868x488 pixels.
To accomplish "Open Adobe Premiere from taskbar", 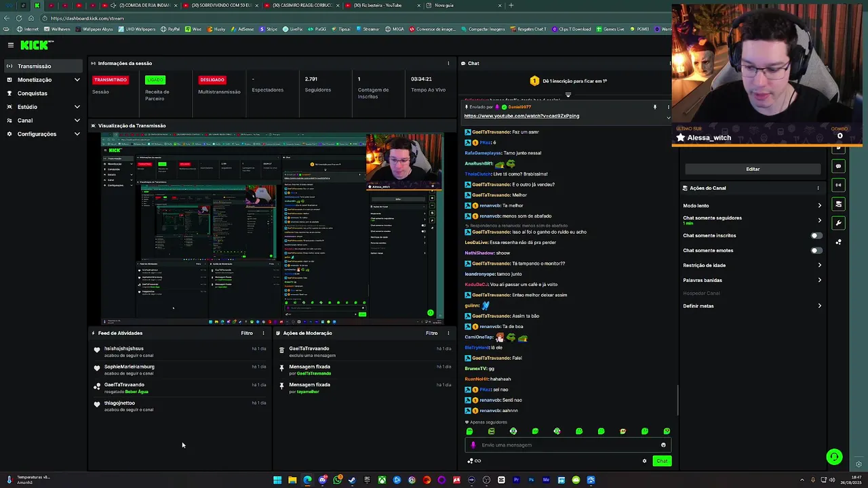I will (x=516, y=480).
